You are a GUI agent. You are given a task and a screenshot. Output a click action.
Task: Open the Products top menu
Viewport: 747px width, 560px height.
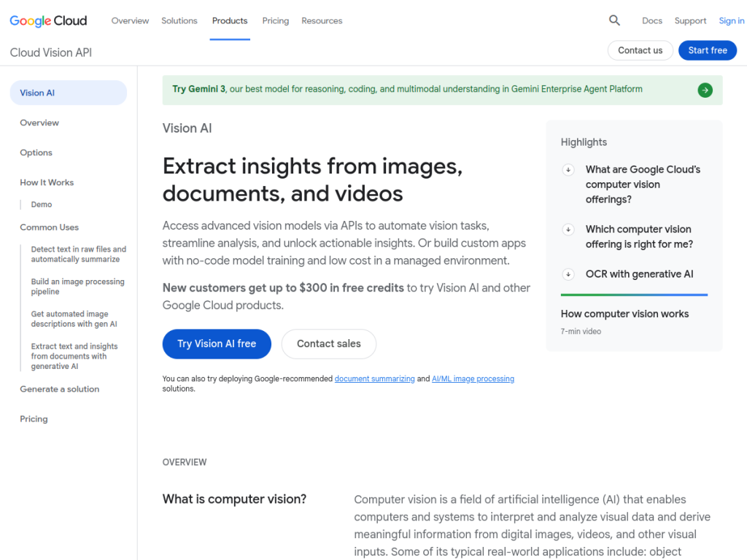230,21
